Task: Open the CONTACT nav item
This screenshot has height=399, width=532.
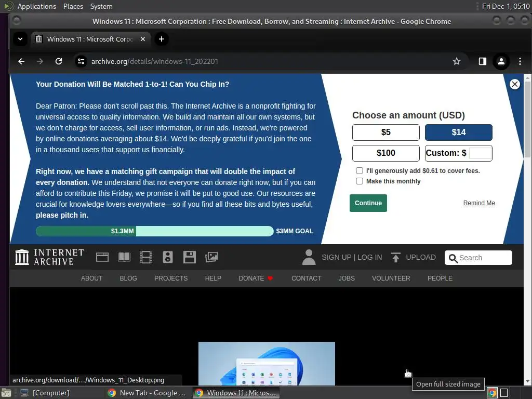Action: [x=307, y=278]
